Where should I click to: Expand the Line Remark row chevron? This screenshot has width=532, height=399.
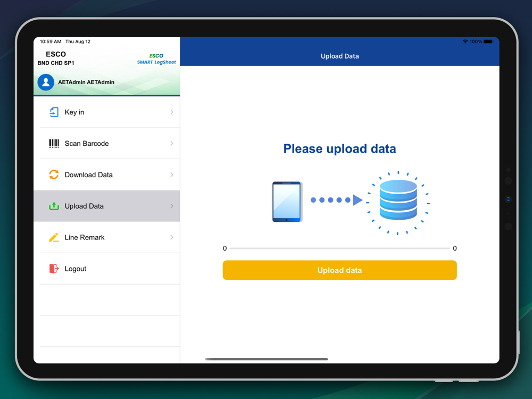[172, 237]
